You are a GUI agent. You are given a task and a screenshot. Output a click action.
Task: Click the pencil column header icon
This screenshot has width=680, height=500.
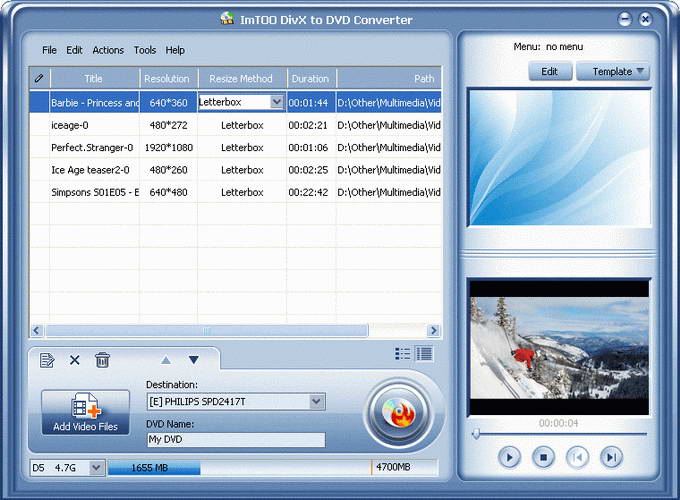(x=39, y=78)
